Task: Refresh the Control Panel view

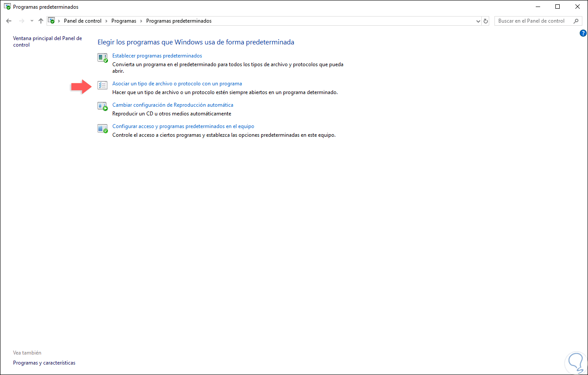Action: pyautogui.click(x=486, y=21)
